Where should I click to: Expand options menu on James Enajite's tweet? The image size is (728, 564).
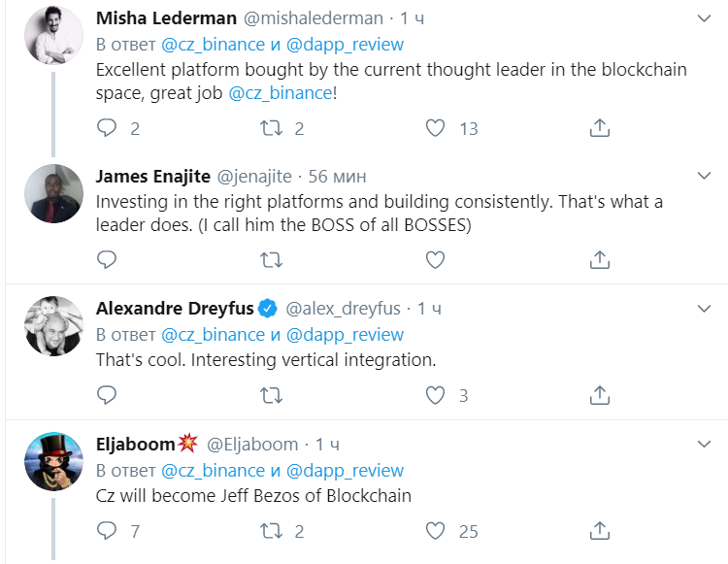click(705, 176)
